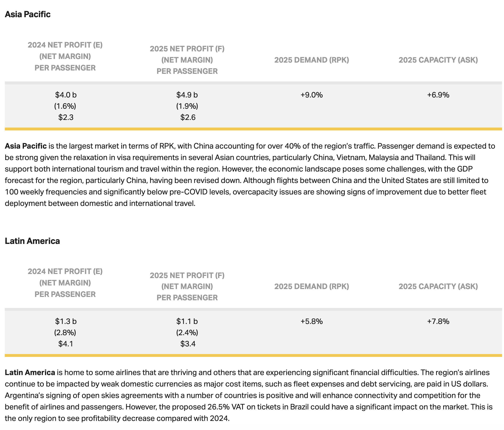The height and width of the screenshot is (430, 504).
Task: Click the $4.9 b net profit value
Action: pyautogui.click(x=187, y=95)
